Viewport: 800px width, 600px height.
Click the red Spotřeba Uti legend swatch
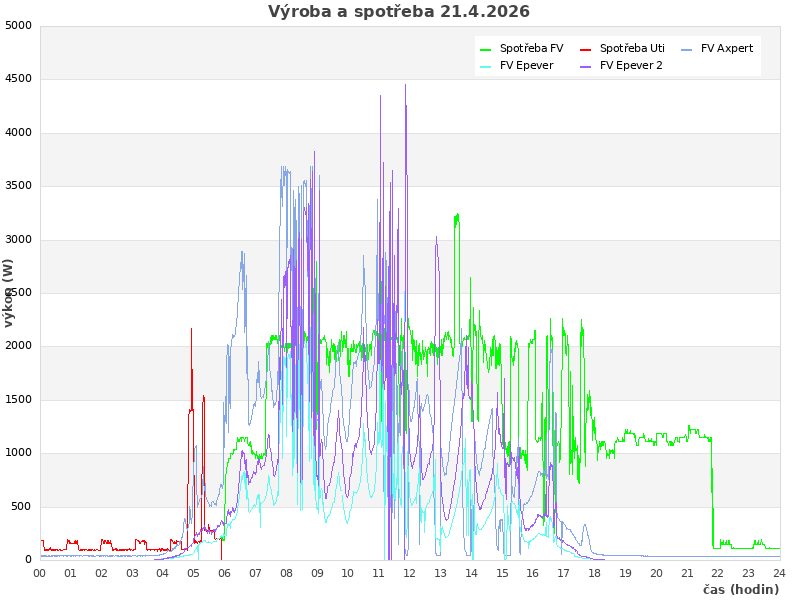coord(585,50)
